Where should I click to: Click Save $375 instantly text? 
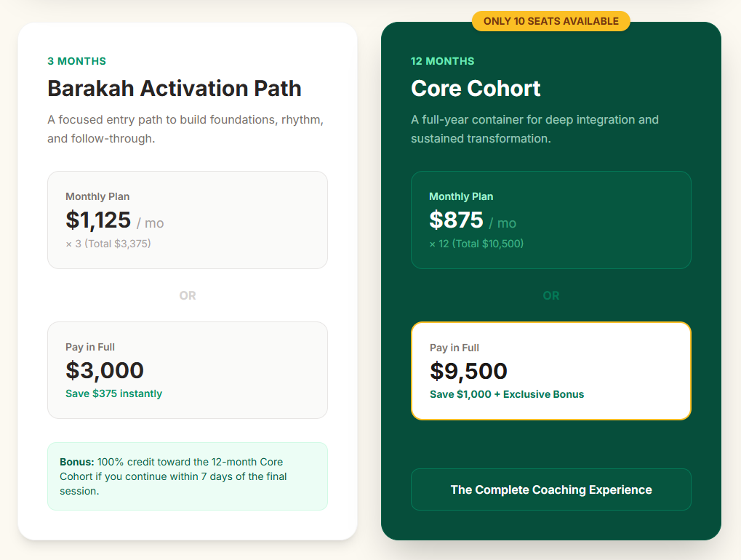pyautogui.click(x=113, y=393)
